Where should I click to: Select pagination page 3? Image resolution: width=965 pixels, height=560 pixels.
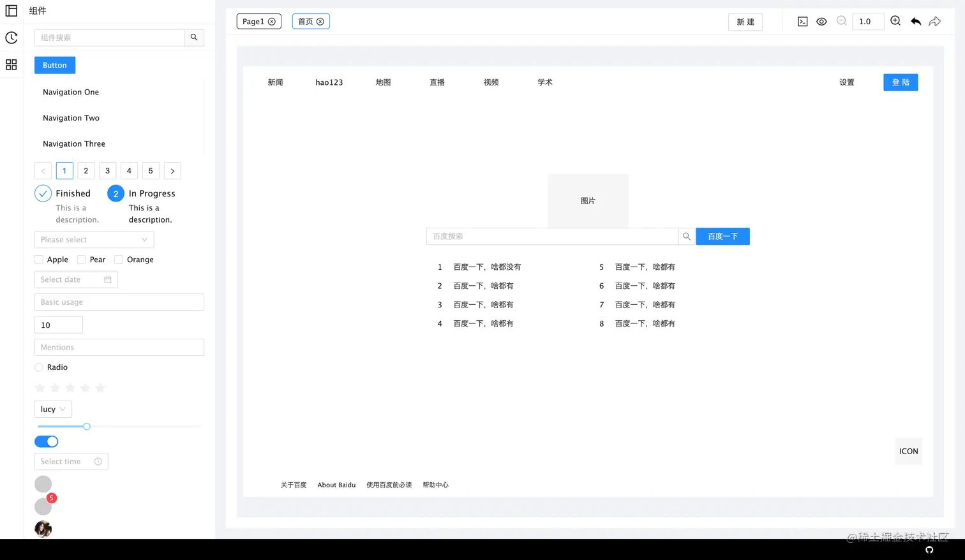click(x=107, y=171)
